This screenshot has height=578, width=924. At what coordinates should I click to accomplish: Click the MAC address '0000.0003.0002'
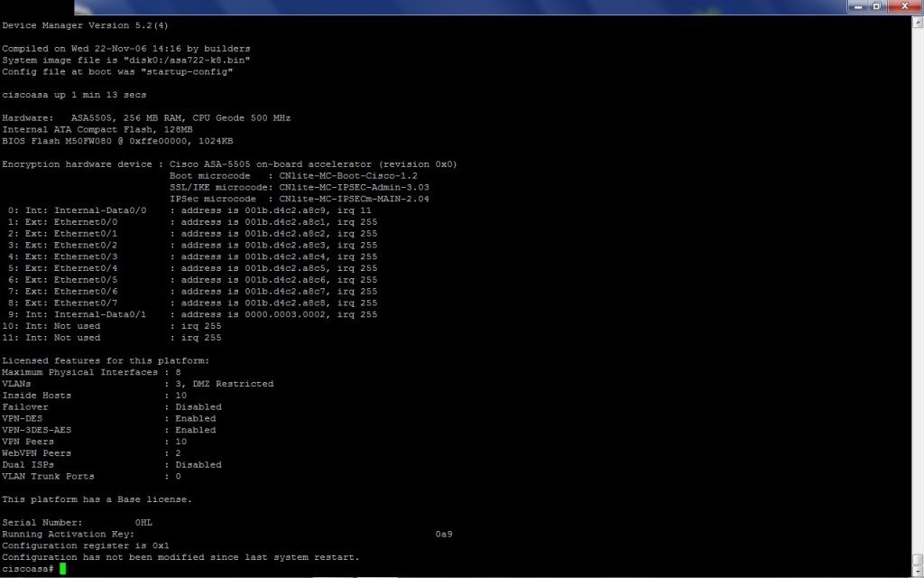pyautogui.click(x=285, y=314)
